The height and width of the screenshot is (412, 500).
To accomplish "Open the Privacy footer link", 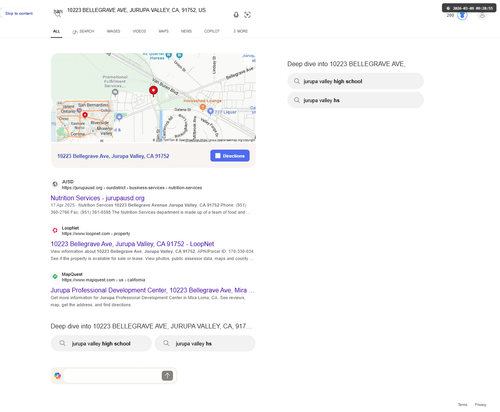I will click(480, 405).
